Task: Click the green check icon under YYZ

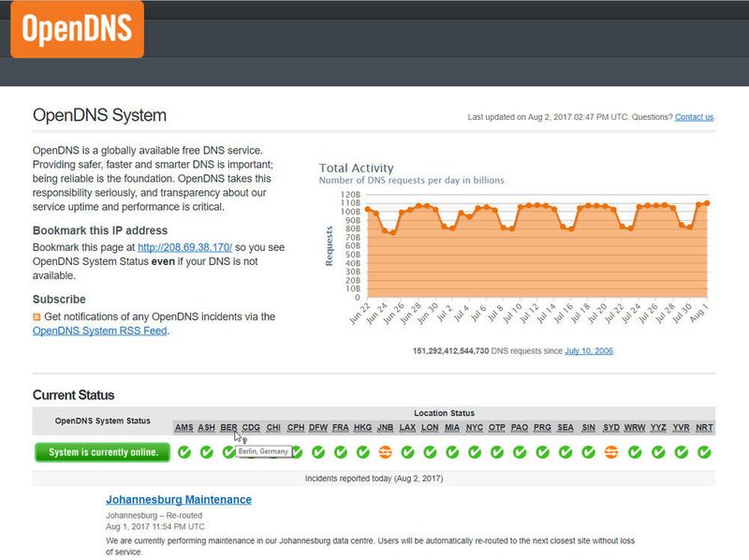Action: coord(658,452)
